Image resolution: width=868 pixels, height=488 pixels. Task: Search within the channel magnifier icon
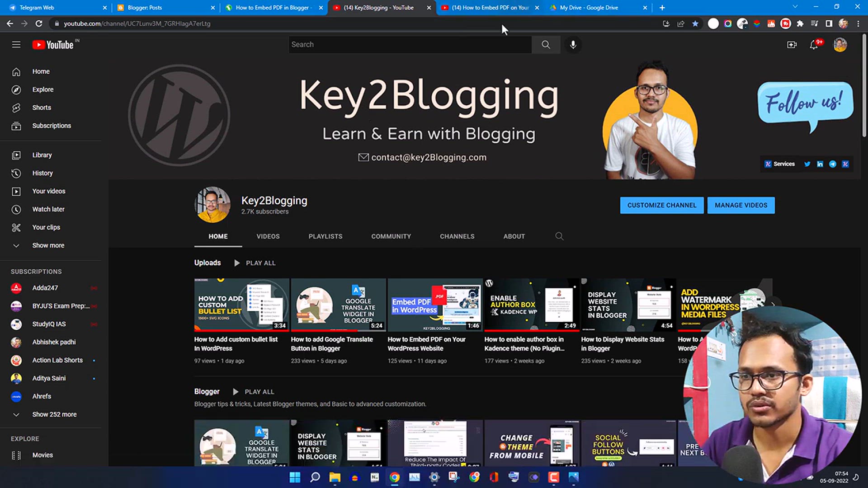click(559, 236)
